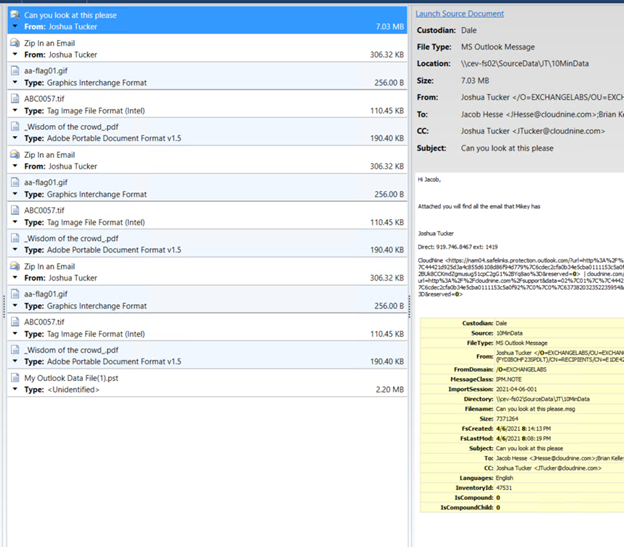Expand the arrow under 'My Outlook Data File(1).pst'

15,389
